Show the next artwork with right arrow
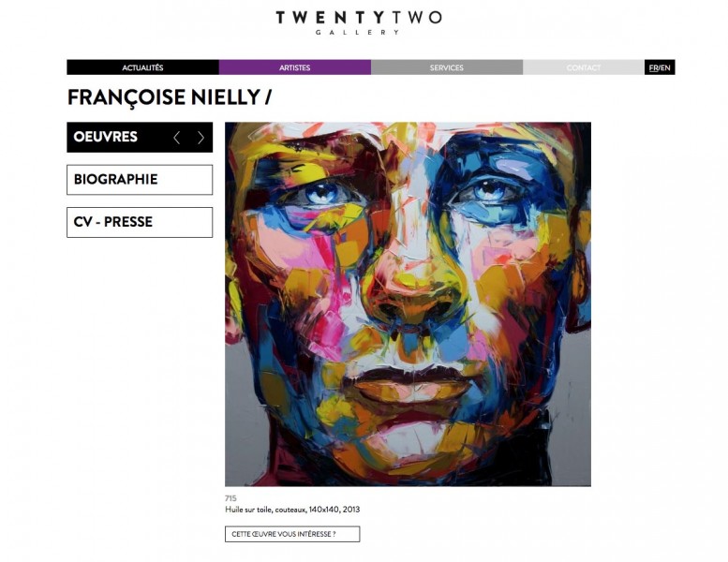Image resolution: width=728 pixels, height=562 pixels. click(x=201, y=138)
